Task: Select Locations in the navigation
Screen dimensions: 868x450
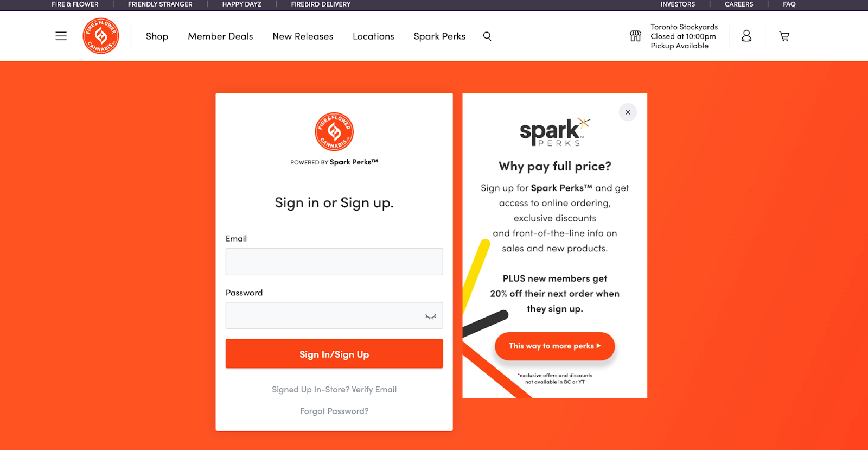Action: click(373, 36)
